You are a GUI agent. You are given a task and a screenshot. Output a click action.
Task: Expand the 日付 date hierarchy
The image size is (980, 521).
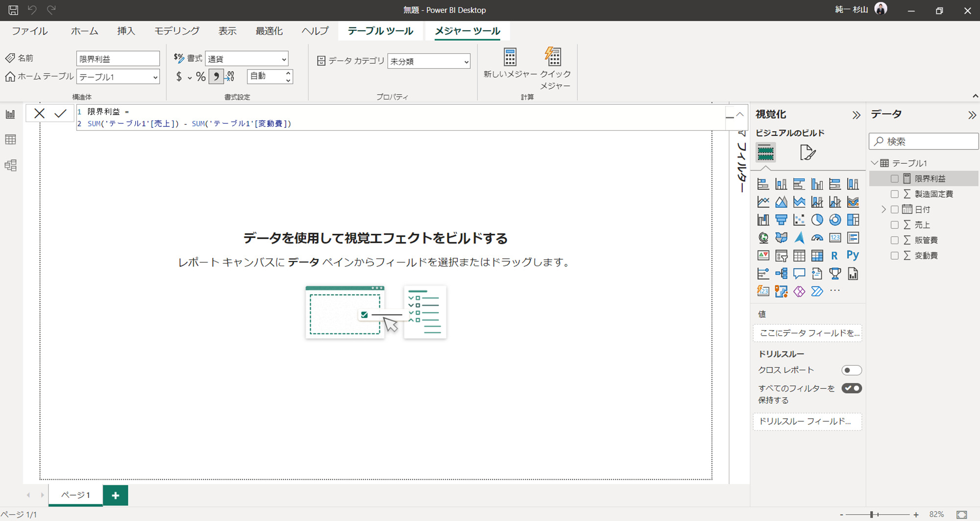884,210
